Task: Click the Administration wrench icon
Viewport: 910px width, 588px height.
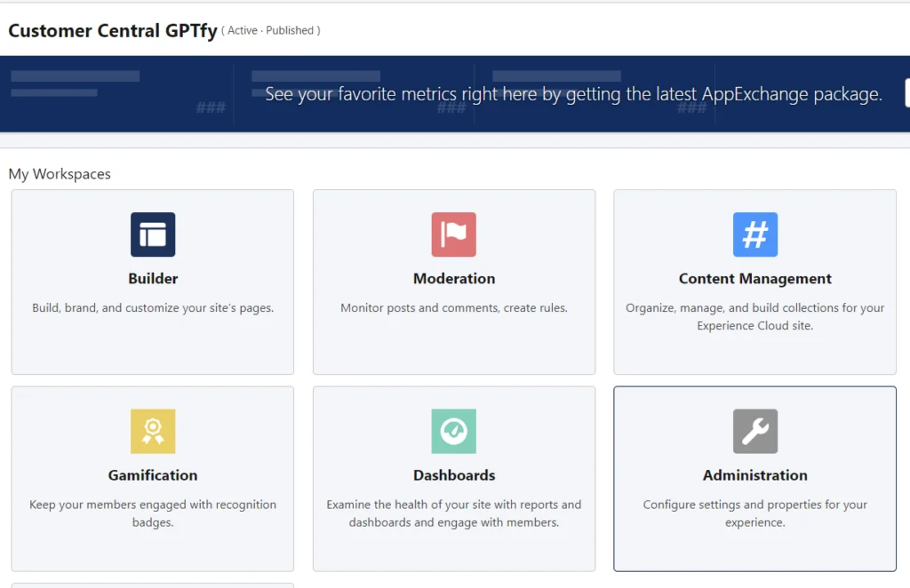Action: coord(754,432)
